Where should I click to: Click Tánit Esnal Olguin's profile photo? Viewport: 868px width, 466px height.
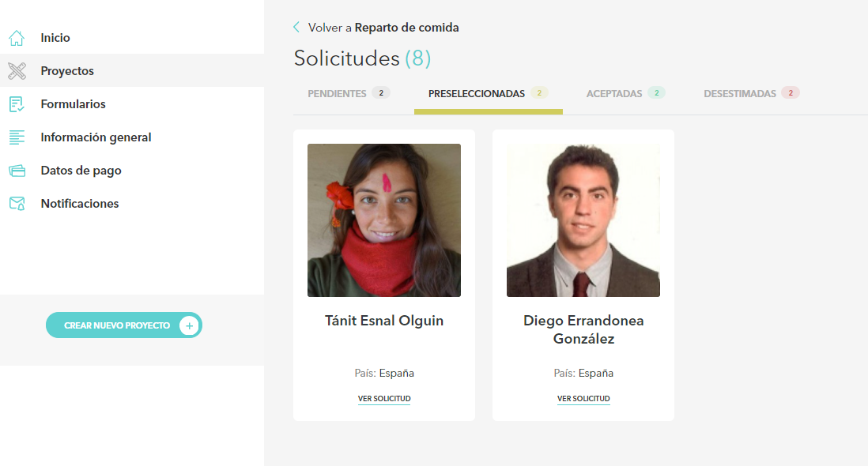pyautogui.click(x=384, y=220)
